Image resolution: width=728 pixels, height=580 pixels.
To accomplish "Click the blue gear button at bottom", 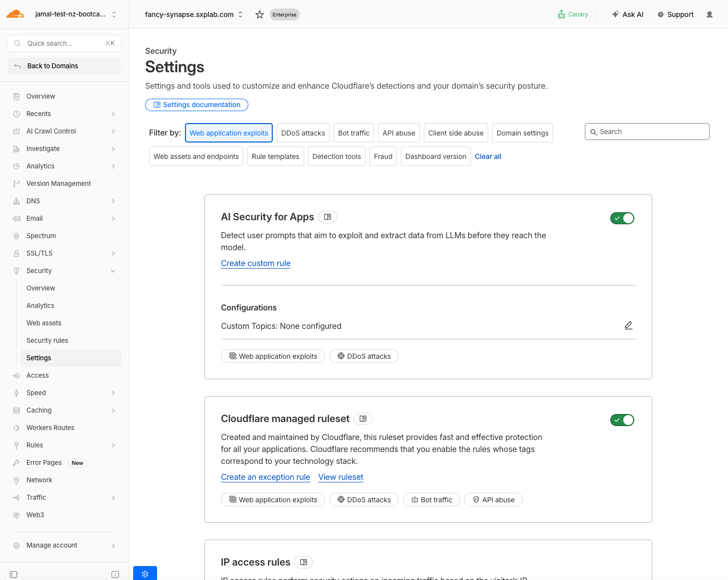I will coord(145,574).
